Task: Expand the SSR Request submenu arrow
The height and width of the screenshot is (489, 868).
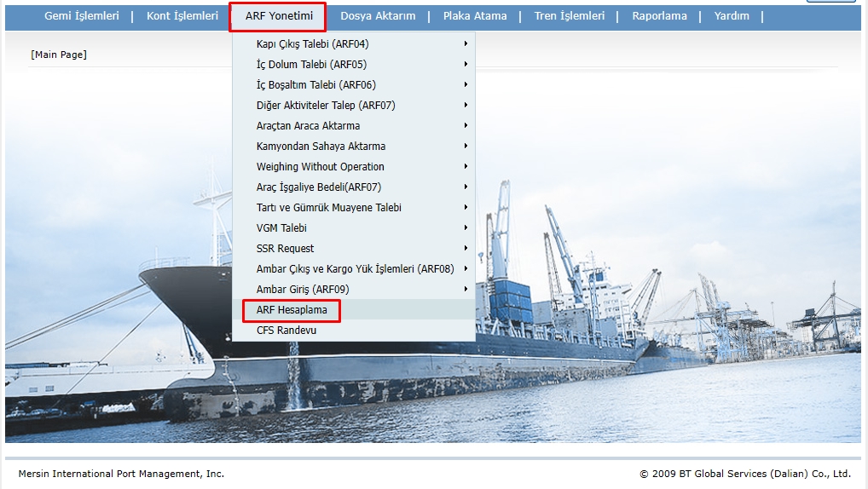Action: tap(466, 249)
